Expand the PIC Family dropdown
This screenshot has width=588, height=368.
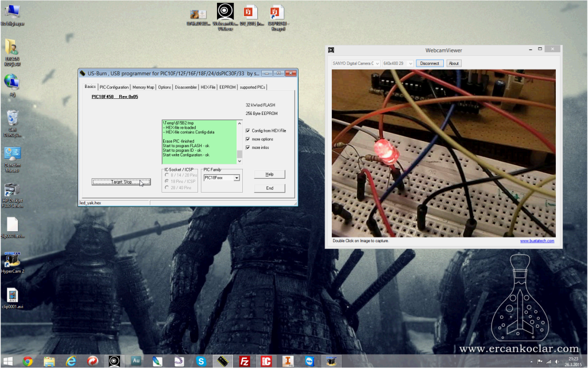point(237,178)
